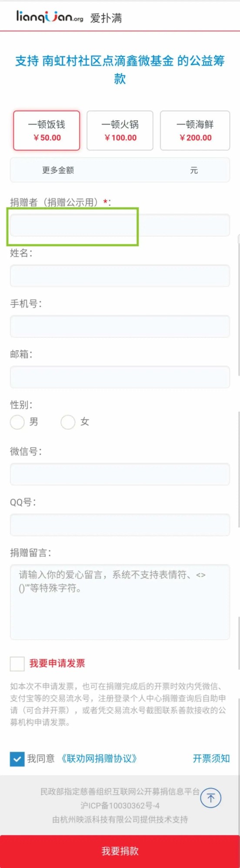Focus the 更多金额 custom amount field
Image resolution: width=240 pixels, height=868 pixels.
120,170
